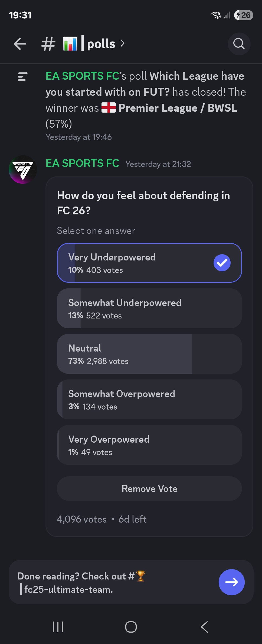This screenshot has width=262, height=644.
Task: Tap EA SPORTS FC username above the poll
Action: coord(82,163)
